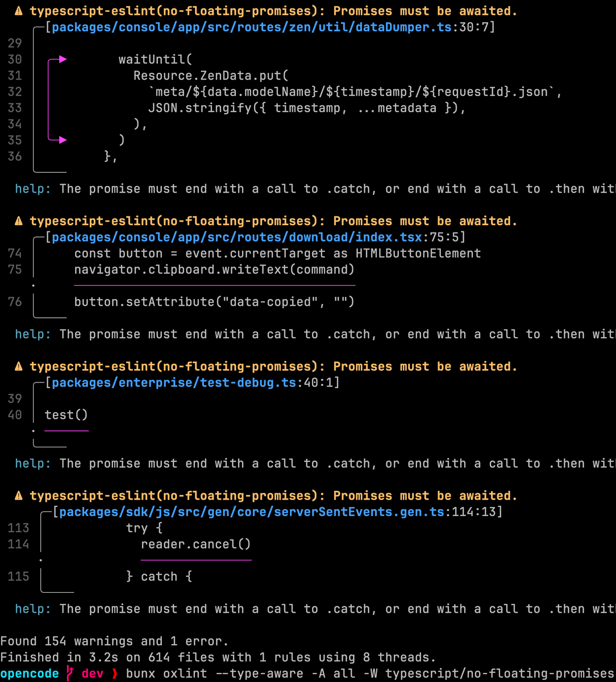Click the ':30:7' location after dataDumper.ts
This screenshot has width=616, height=682.
click(471, 27)
